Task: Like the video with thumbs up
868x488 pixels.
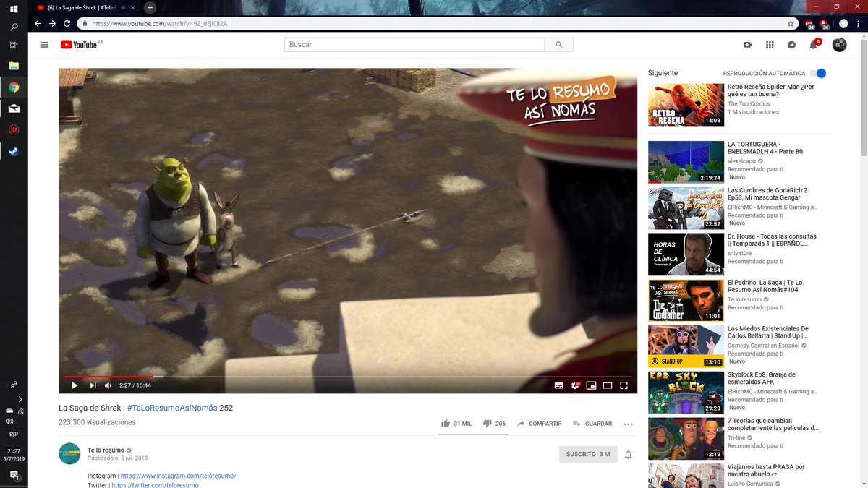Action: coord(456,424)
